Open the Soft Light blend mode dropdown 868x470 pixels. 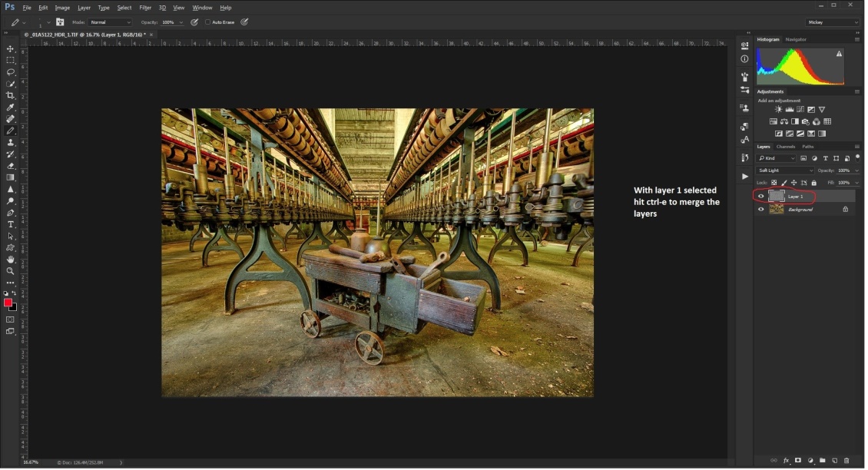[x=785, y=170]
